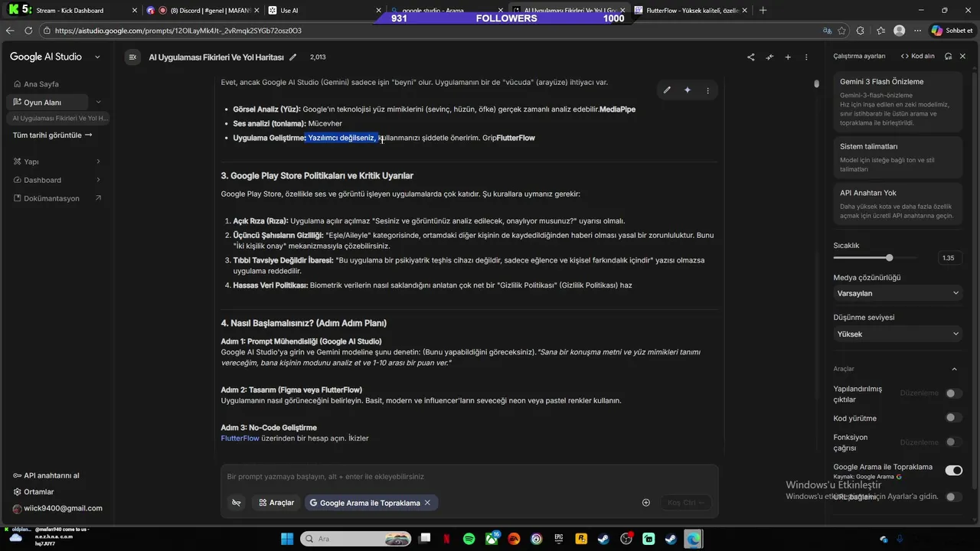Enable the Kod yürütme toggle

953,418
